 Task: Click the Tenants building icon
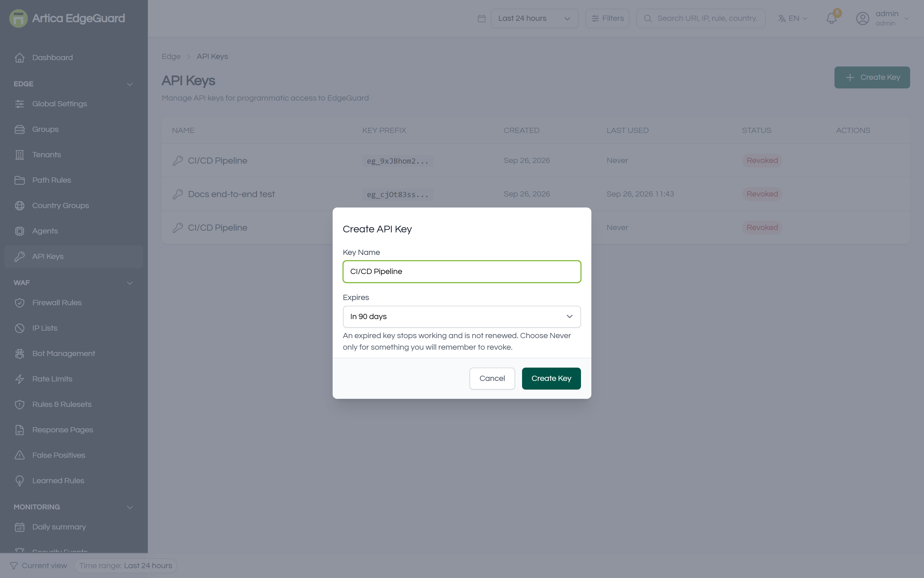tap(19, 155)
